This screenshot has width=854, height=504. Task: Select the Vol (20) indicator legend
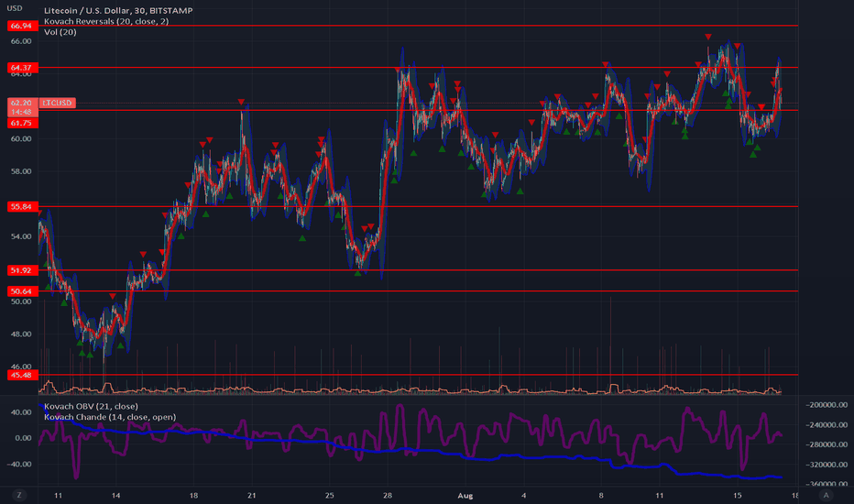point(60,32)
